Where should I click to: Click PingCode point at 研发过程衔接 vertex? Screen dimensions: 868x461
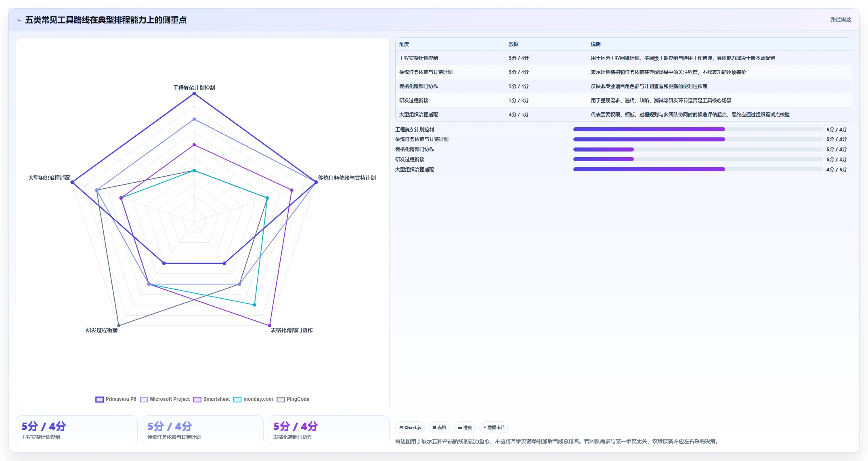pos(119,326)
